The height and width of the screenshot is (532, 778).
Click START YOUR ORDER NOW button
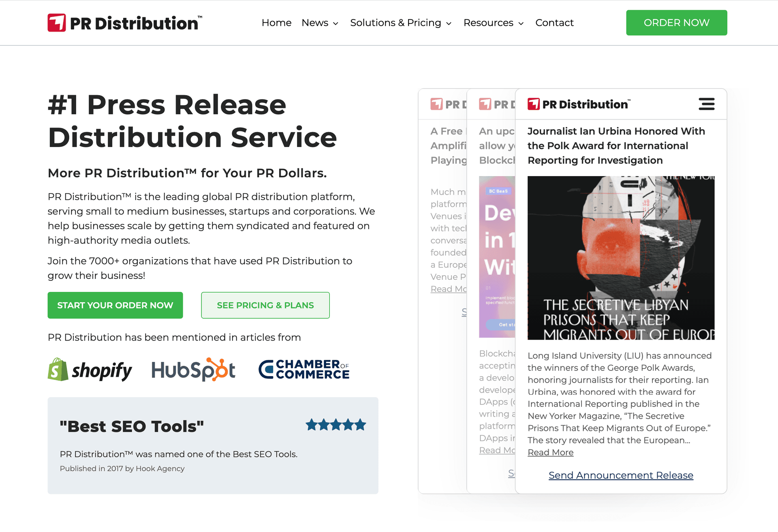pyautogui.click(x=115, y=305)
